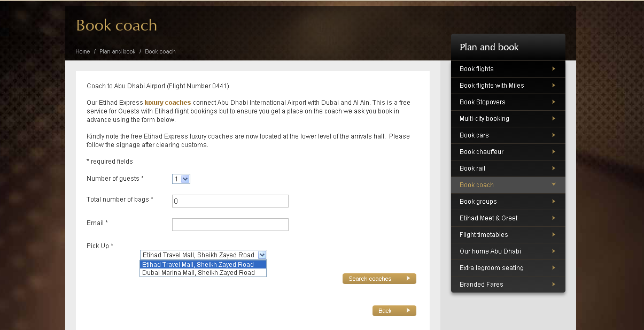Screen dimensions: 644x330
Task: Select Multi-city booking sidebar item
Action: 508,119
